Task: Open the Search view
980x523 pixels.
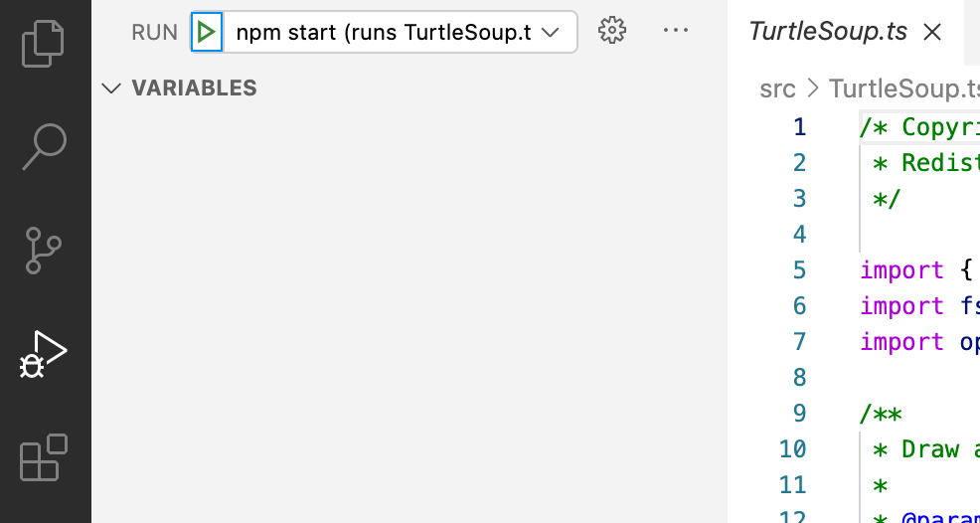Action: [x=44, y=146]
